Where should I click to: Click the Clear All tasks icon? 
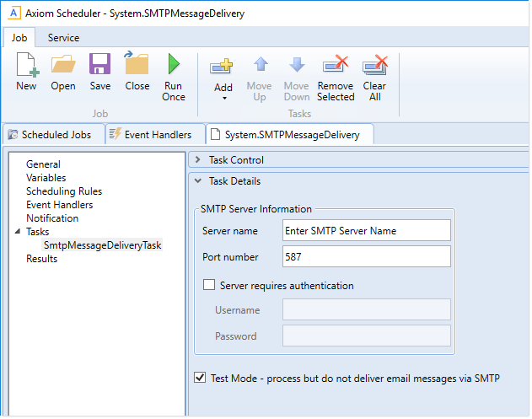tap(374, 66)
